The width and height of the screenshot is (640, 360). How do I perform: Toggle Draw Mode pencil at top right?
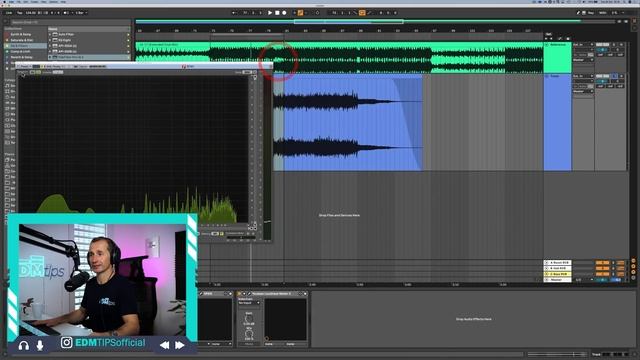click(x=578, y=13)
